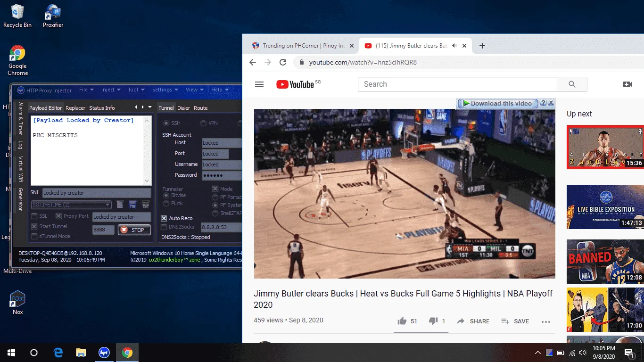Open the YouTube hamburger guide menu
Image resolution: width=644 pixels, height=362 pixels.
click(x=259, y=84)
